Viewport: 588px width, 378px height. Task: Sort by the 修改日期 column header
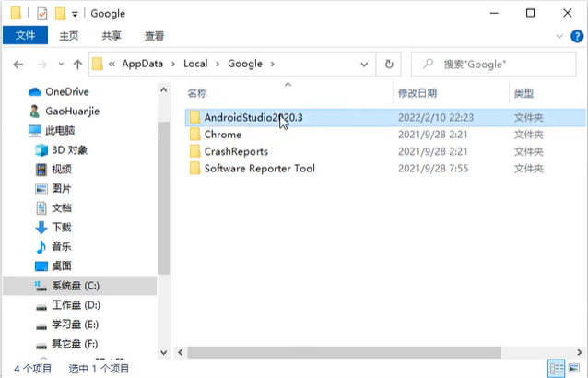[x=417, y=93]
